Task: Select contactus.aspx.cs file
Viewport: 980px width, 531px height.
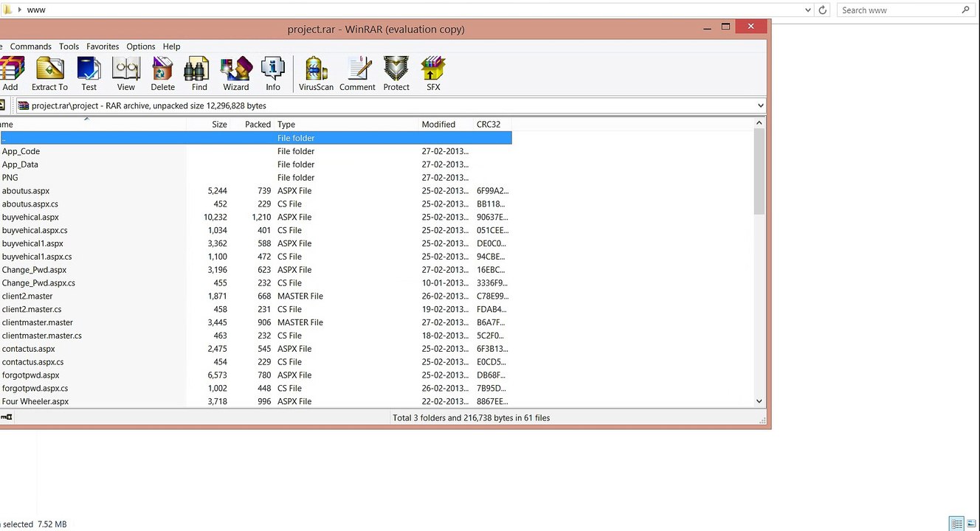Action: (x=255, y=362)
